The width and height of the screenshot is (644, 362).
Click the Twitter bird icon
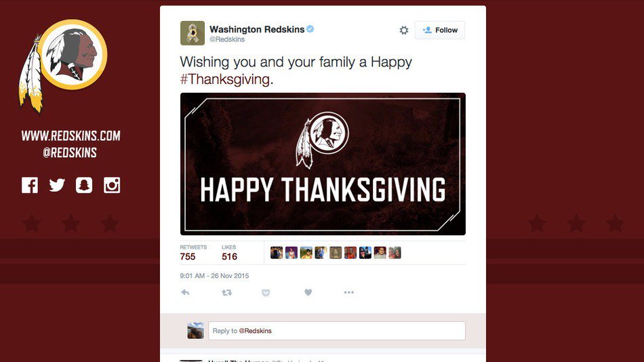point(57,185)
